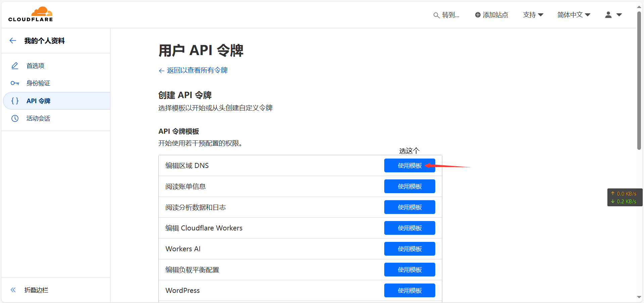Click the pencil icon for 首选项
Viewport: 644px width, 303px height.
tap(15, 66)
